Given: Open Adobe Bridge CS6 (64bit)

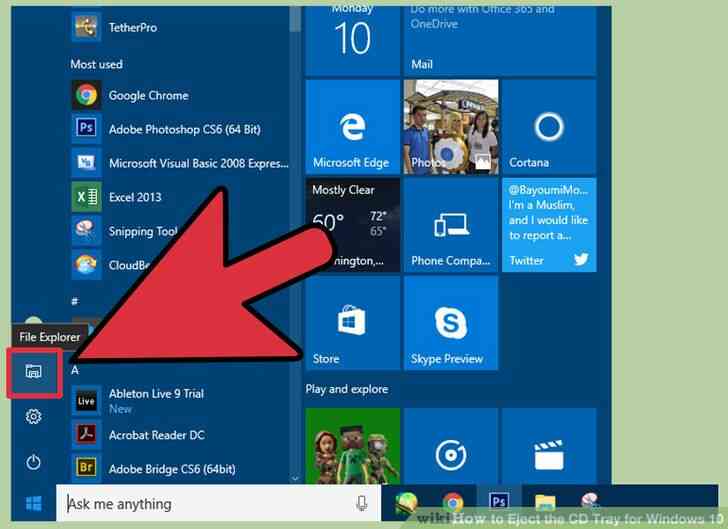Looking at the screenshot, I should tap(180, 469).
